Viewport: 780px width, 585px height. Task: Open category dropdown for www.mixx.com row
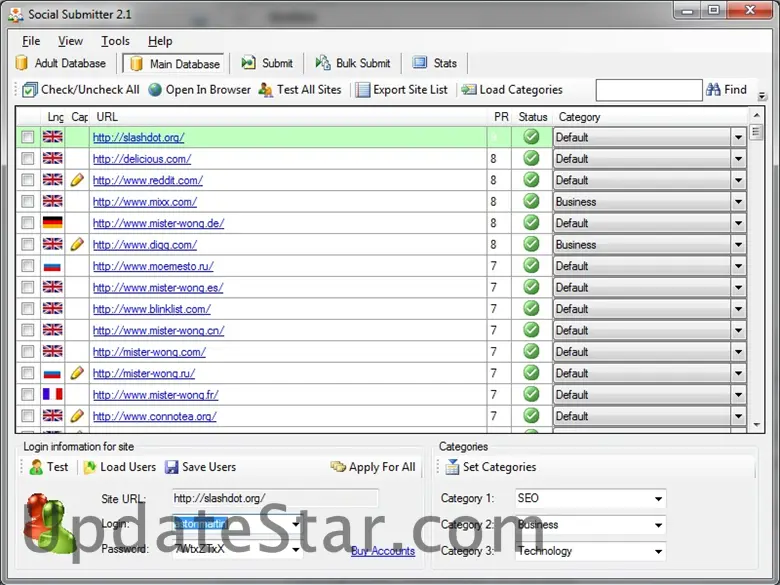[x=738, y=202]
